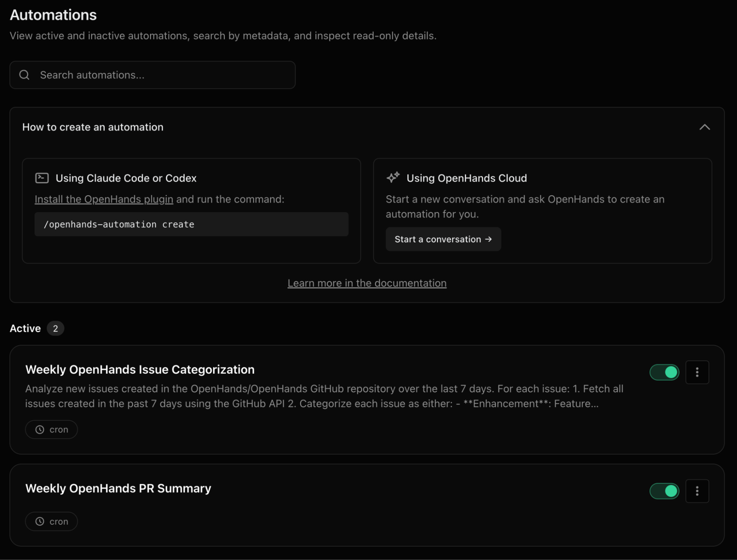This screenshot has height=560, width=737.
Task: Collapse the How to create an automation panel
Action: (705, 127)
